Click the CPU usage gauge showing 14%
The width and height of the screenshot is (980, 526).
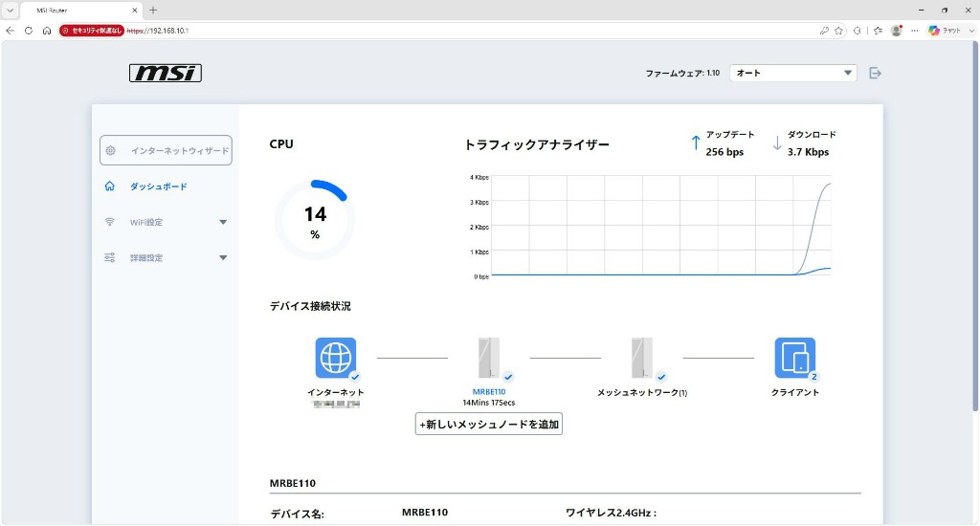(x=314, y=220)
